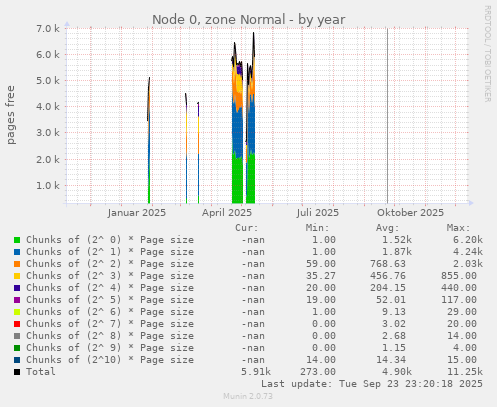This screenshot has height=407, width=497.
Task: Click the max value '440.00'
Action: 459,288
